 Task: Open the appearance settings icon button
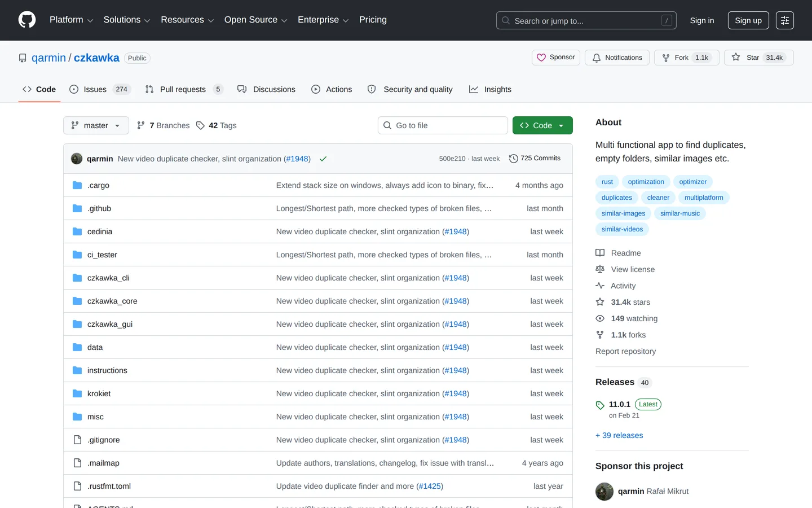coord(784,20)
